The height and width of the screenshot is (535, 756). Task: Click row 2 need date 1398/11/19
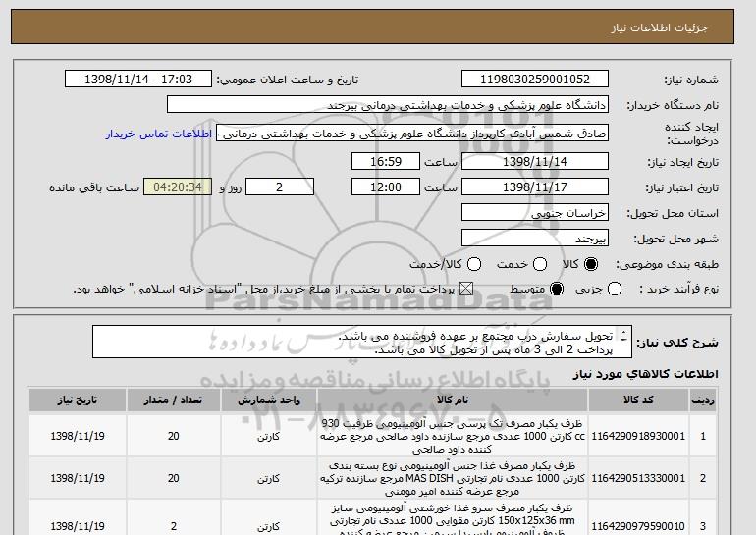(x=78, y=479)
